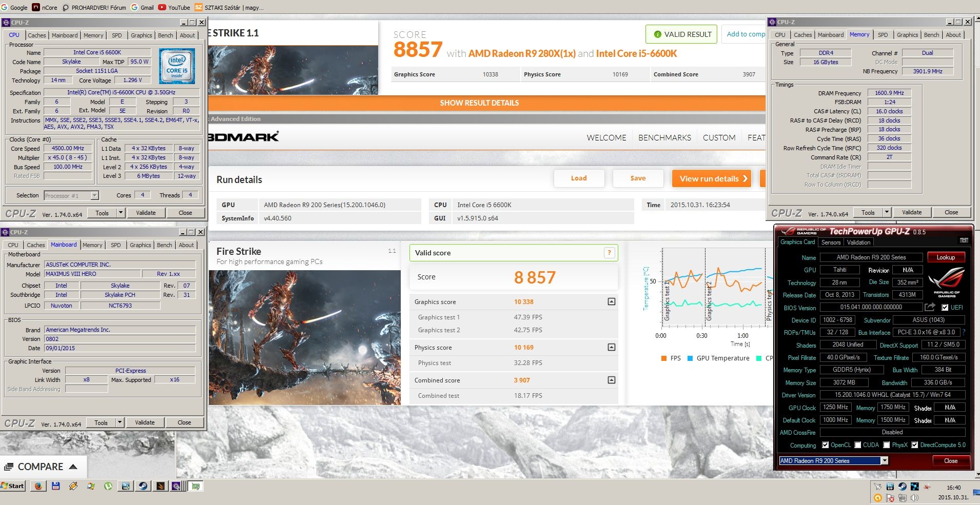Open Winamp from the quick launch bar
This screenshot has width=980, height=505.
click(x=73, y=486)
